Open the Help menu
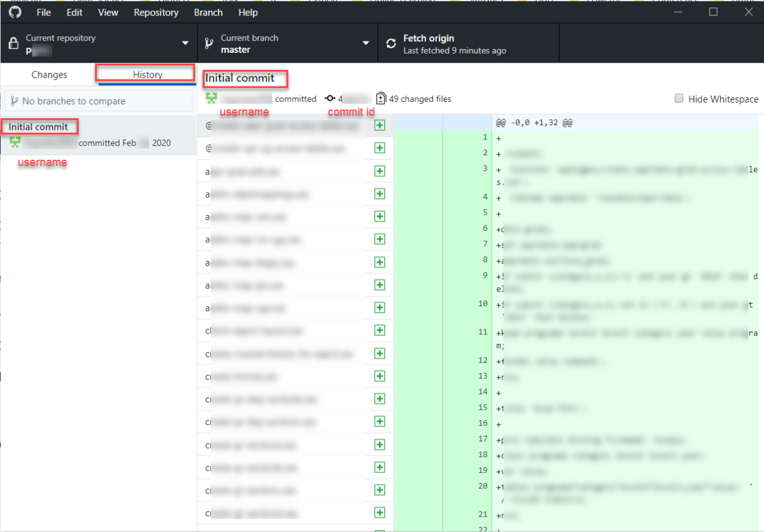The height and width of the screenshot is (532, 764). coord(248,12)
